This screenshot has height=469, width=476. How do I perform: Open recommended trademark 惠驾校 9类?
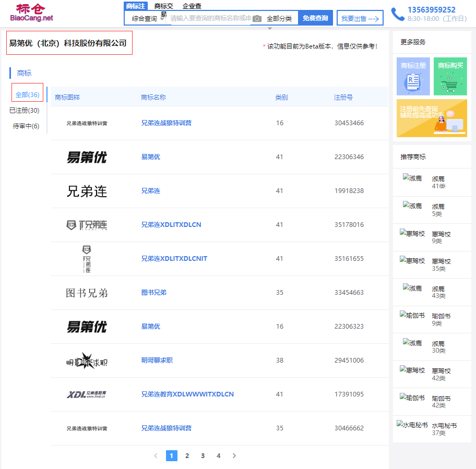(x=432, y=237)
